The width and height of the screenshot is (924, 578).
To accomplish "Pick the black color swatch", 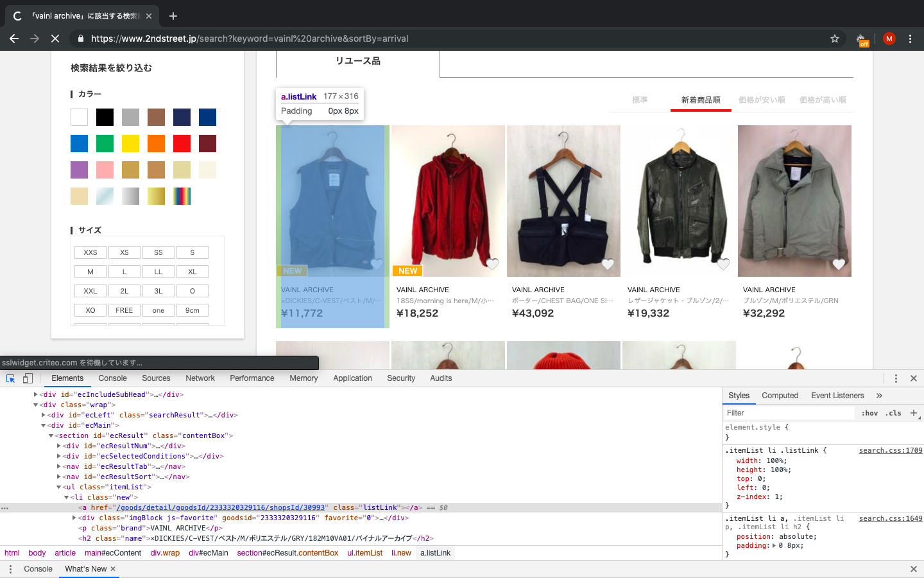I will point(105,117).
